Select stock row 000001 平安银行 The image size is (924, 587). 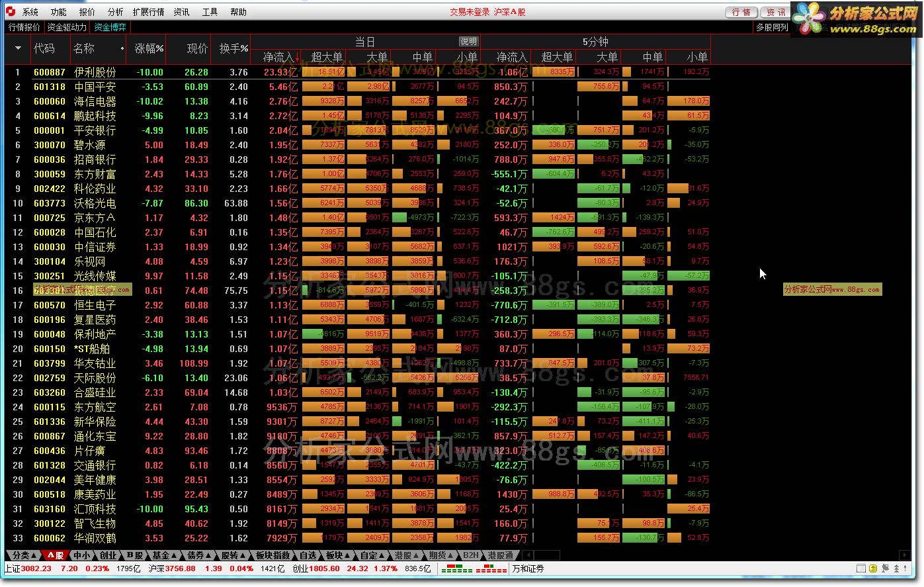tap(357, 130)
